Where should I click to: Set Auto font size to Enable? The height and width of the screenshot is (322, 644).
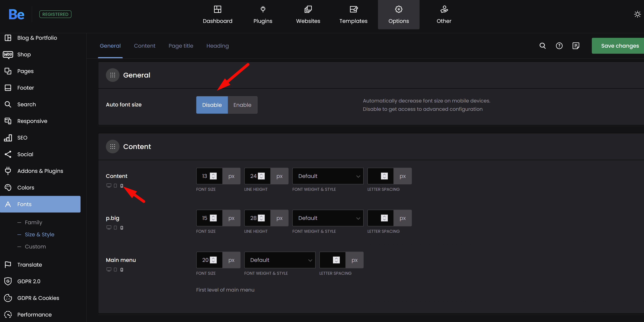click(242, 105)
